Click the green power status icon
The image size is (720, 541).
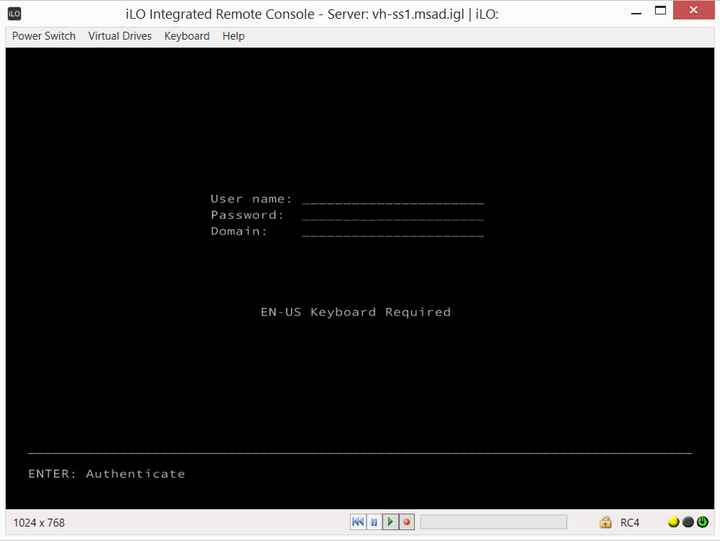point(703,522)
